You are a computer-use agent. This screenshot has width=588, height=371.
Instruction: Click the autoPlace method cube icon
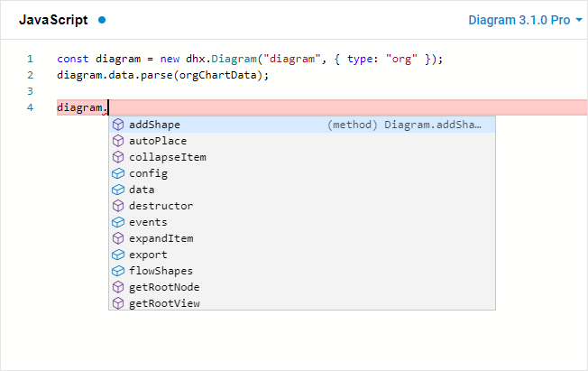point(118,141)
